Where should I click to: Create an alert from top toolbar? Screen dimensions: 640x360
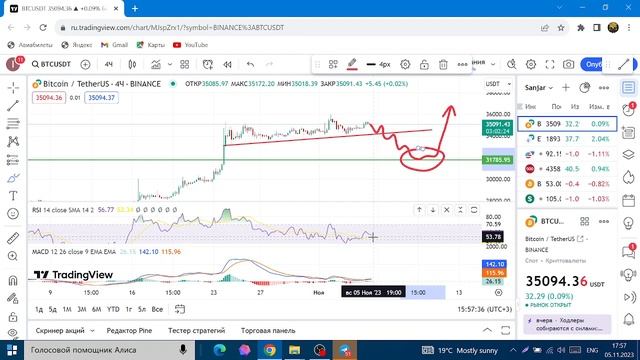click(208, 64)
